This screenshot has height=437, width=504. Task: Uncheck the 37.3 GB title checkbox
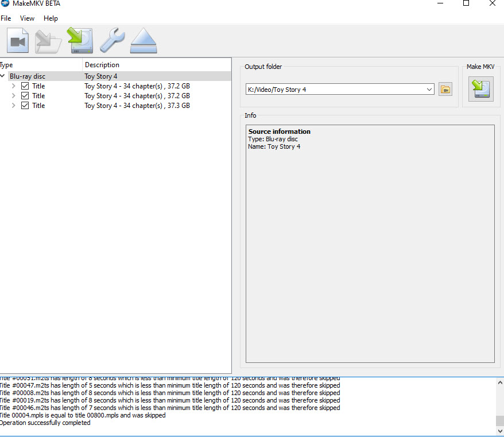coord(25,106)
